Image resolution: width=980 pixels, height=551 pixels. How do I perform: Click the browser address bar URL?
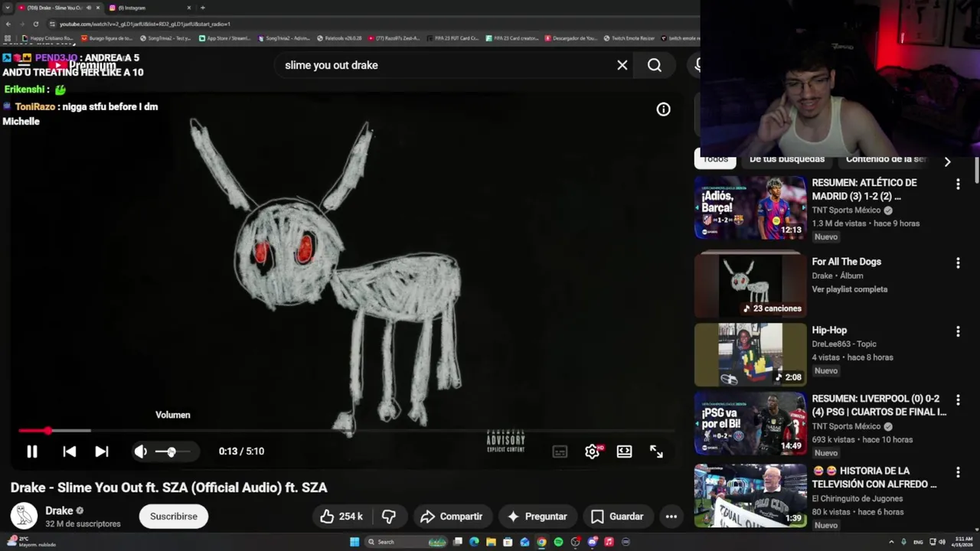145,24
